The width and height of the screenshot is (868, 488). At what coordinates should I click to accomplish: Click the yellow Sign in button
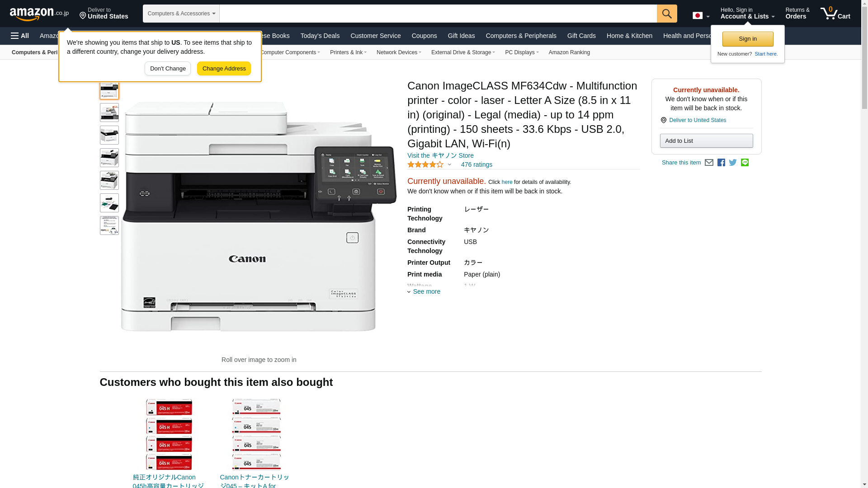[x=748, y=39]
